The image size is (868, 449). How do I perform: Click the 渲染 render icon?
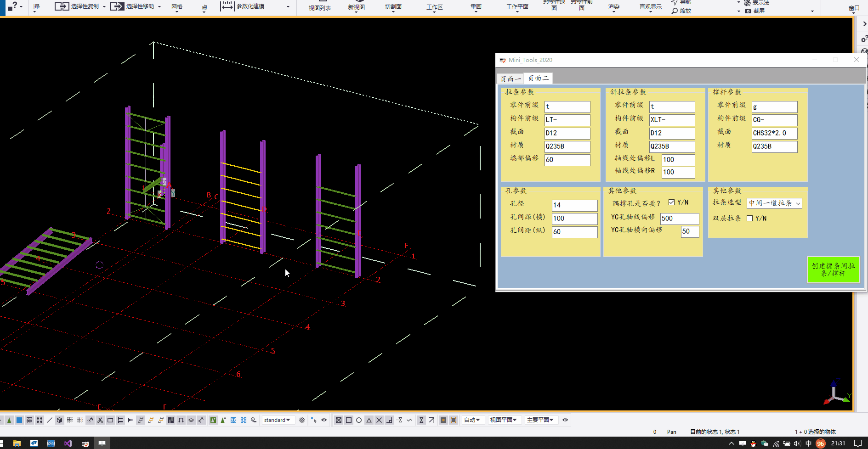[613, 7]
